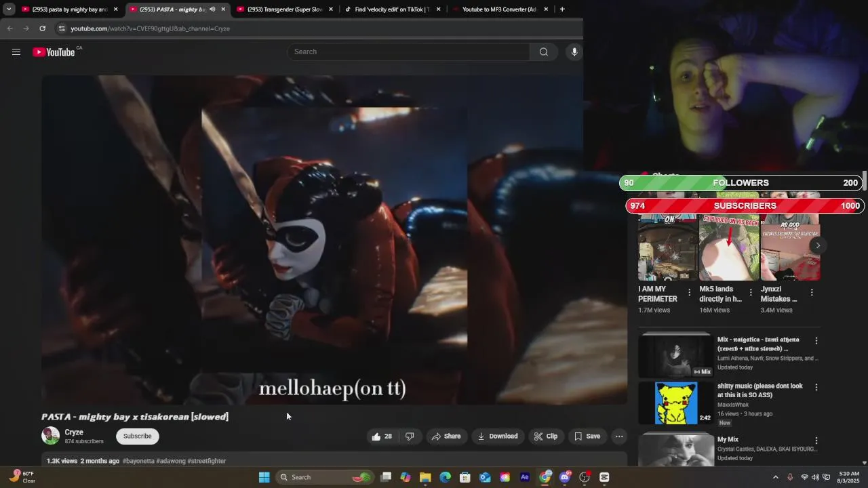Close the TikTok velocity edit tab
Viewport: 868px width, 488px height.
point(438,9)
